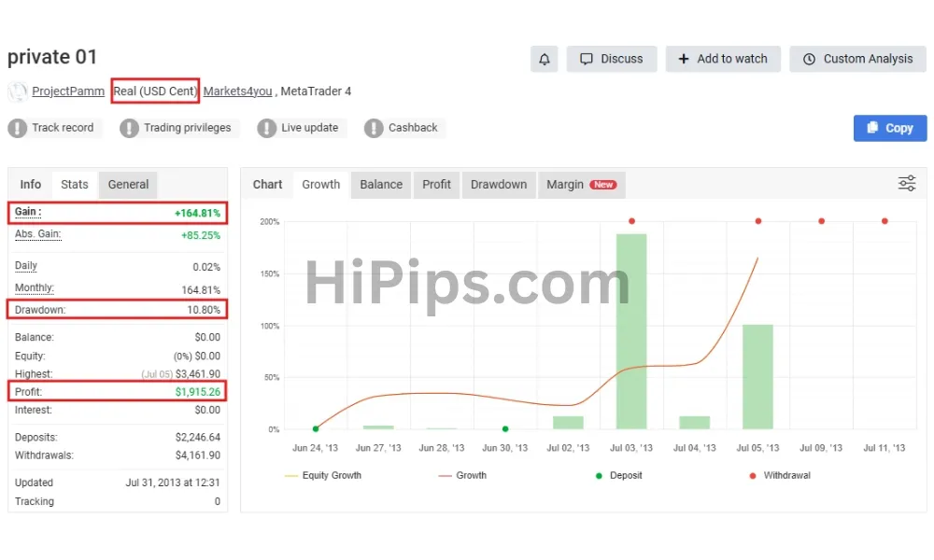Toggle the Growth legend item
This screenshot has width=934, height=560.
[462, 475]
